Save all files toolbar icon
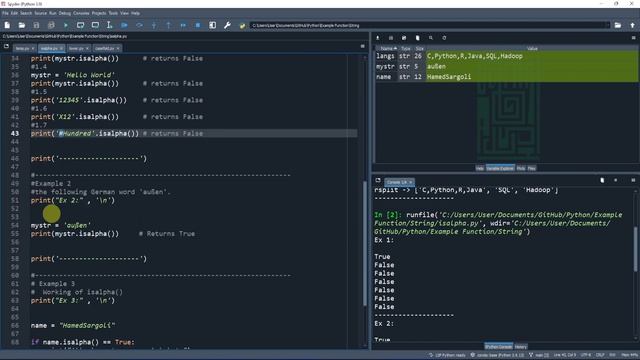The image size is (640, 360). [51, 25]
